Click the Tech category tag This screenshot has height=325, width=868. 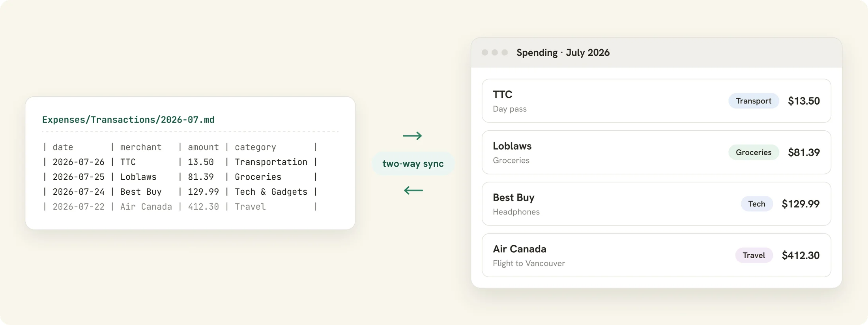pyautogui.click(x=757, y=204)
